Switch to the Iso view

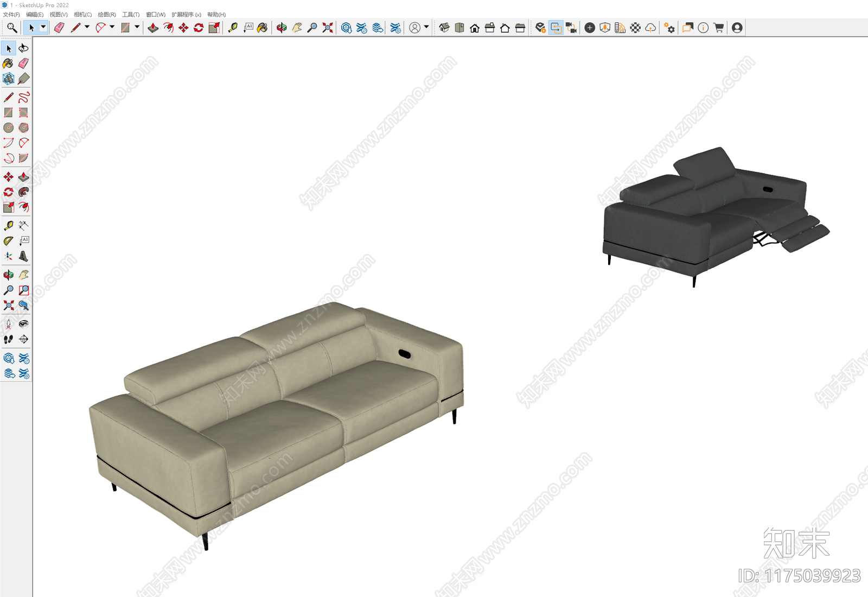pyautogui.click(x=444, y=28)
